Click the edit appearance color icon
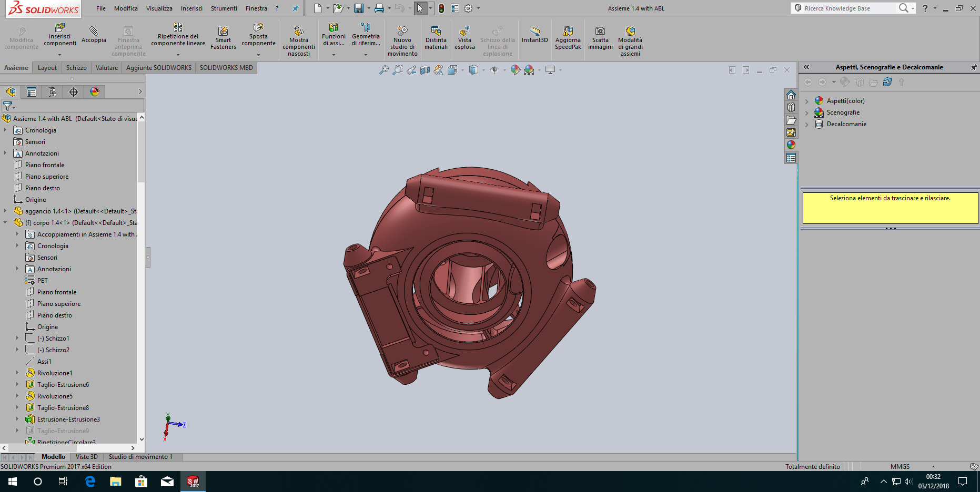The width and height of the screenshot is (980, 492). tap(516, 70)
